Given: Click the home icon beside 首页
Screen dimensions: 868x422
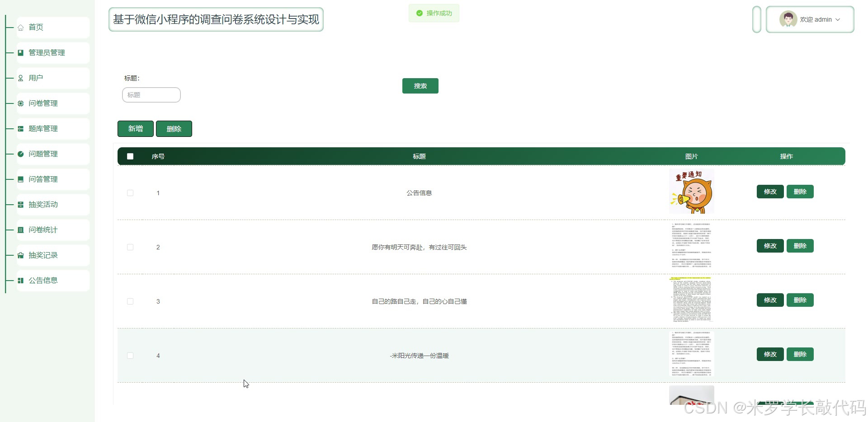Looking at the screenshot, I should click(21, 28).
